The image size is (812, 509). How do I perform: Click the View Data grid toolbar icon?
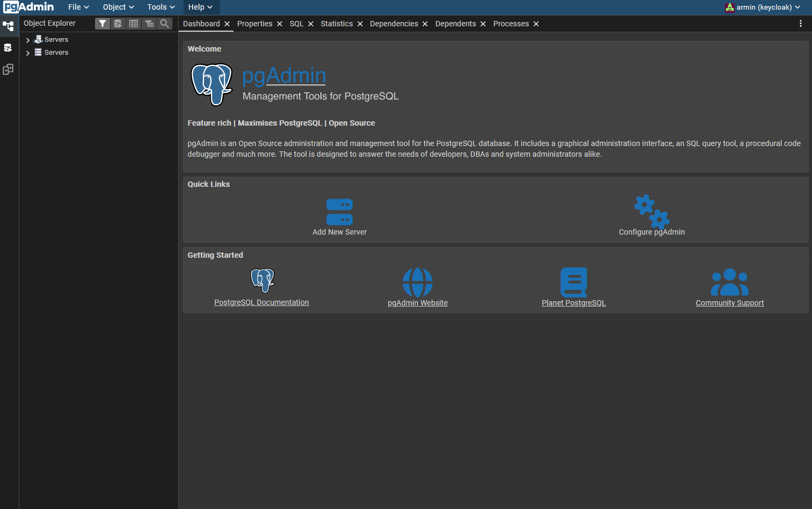tap(134, 24)
